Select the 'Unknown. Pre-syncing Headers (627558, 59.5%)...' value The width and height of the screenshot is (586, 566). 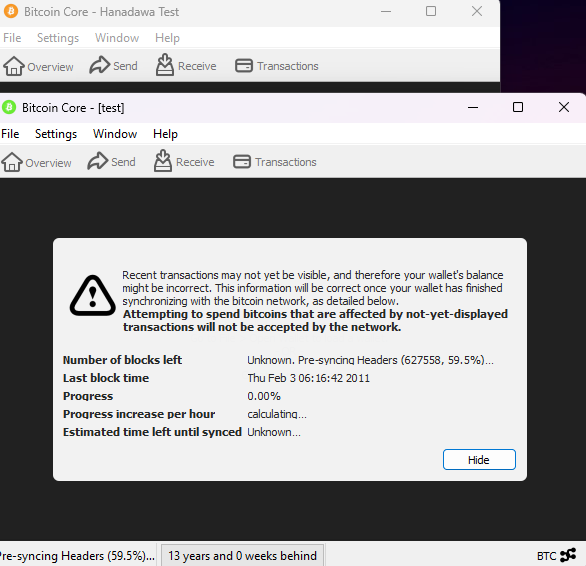coord(370,360)
